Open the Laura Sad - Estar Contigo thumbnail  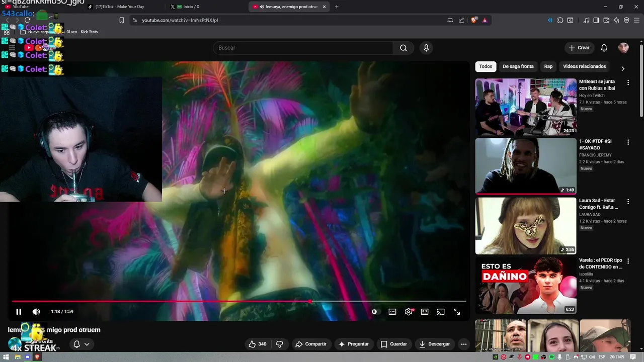click(x=526, y=226)
